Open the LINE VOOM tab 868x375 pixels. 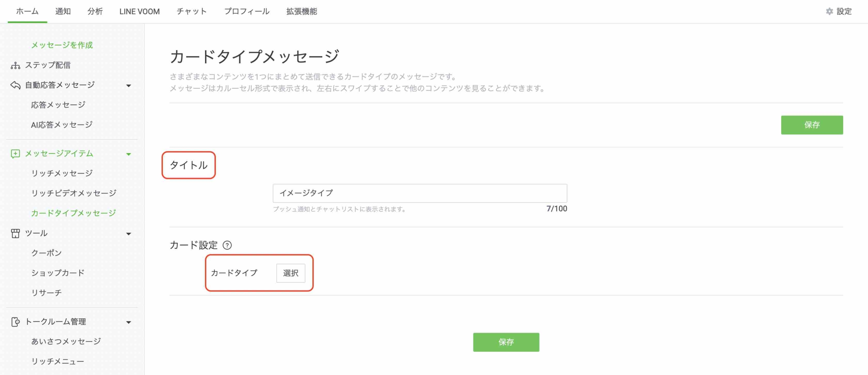tap(139, 12)
